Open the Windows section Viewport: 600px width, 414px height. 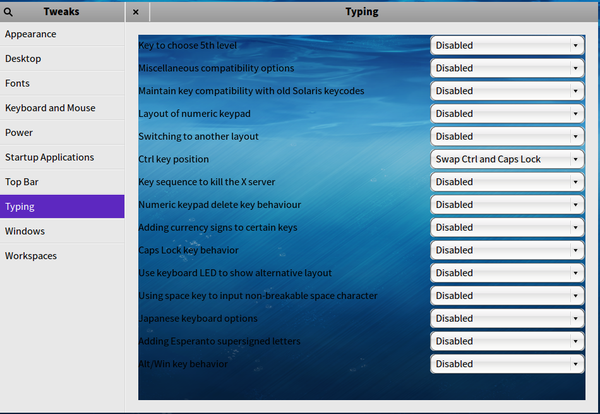(62, 231)
